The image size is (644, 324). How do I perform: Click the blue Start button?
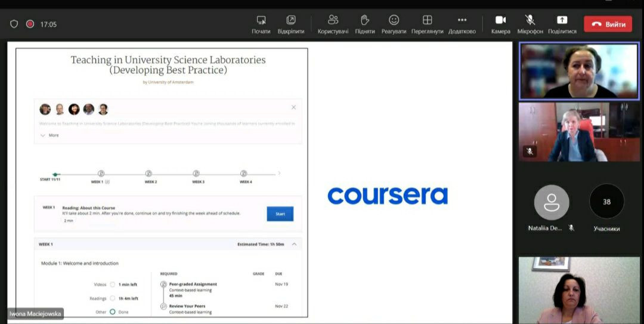(x=280, y=214)
